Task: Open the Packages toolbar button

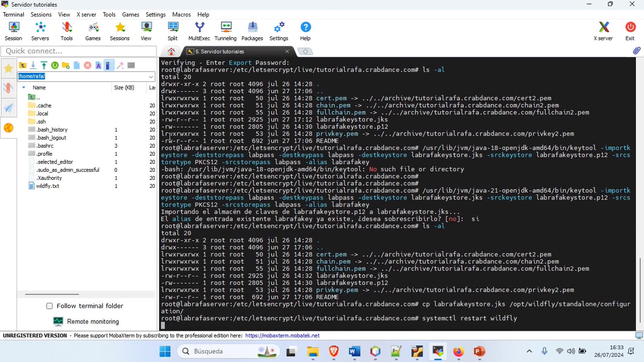Action: pos(252,31)
